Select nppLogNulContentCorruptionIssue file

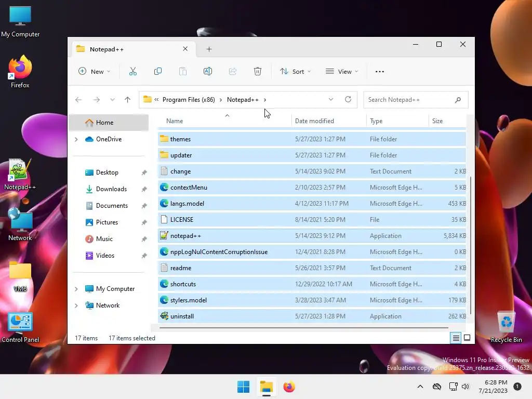[x=312, y=252]
